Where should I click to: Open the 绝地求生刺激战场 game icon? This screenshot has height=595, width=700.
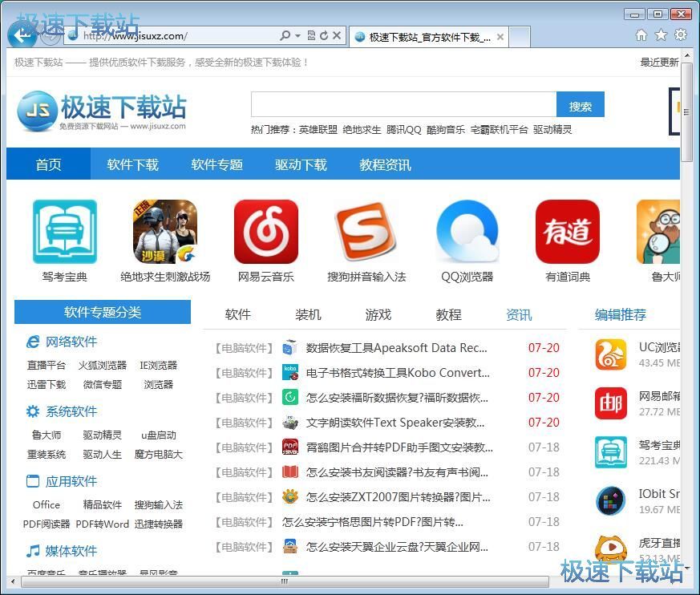coord(165,231)
